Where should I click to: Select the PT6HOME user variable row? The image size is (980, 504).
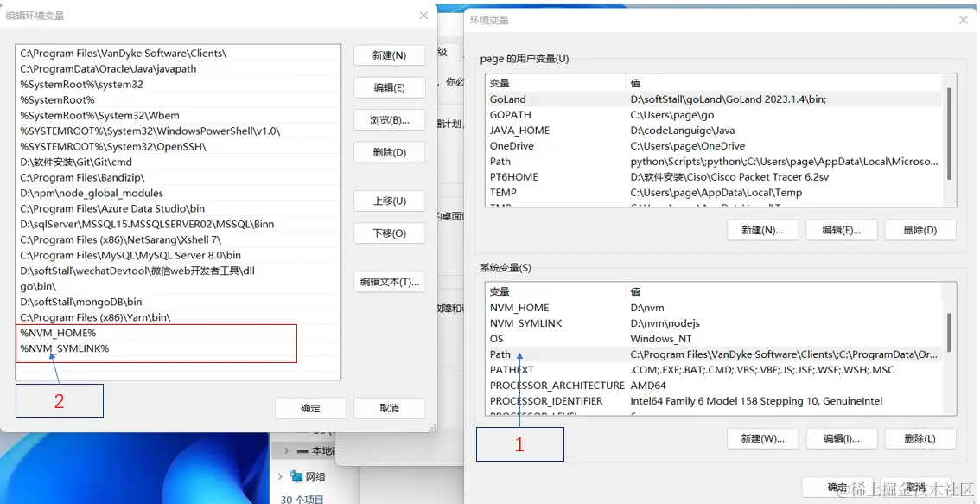[713, 177]
